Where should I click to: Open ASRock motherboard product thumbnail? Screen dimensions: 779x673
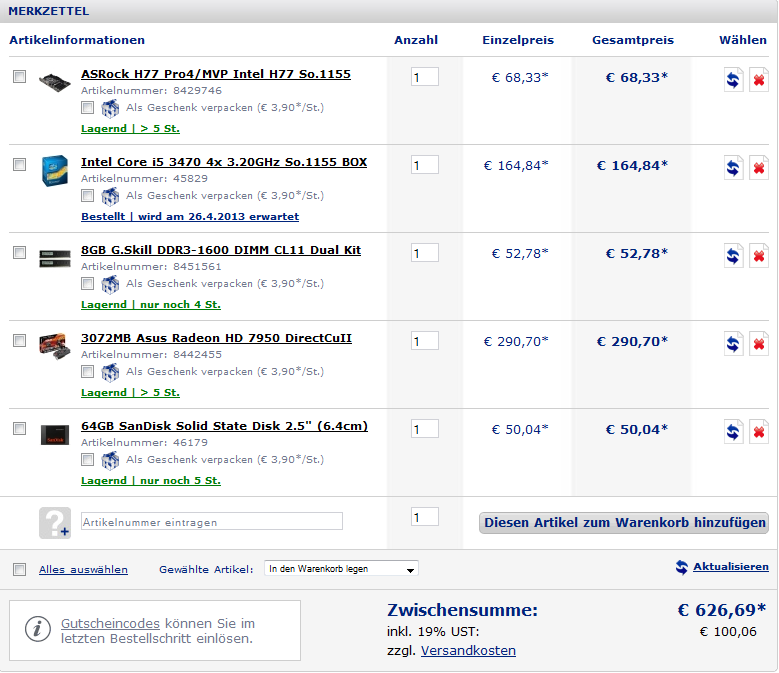(x=55, y=82)
